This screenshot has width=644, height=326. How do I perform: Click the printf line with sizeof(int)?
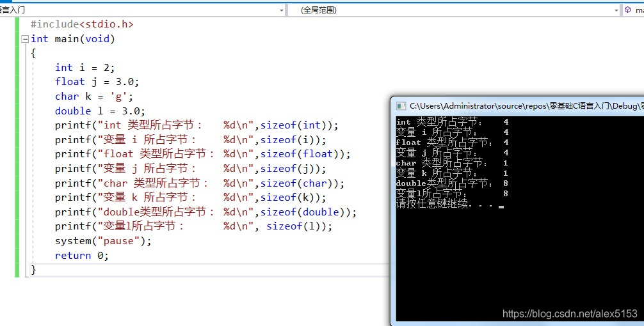point(197,125)
